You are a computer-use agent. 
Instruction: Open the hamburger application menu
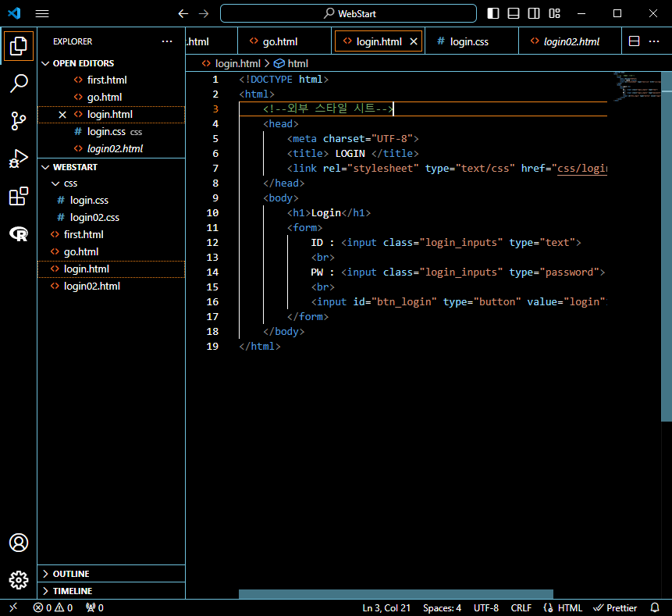pos(42,14)
